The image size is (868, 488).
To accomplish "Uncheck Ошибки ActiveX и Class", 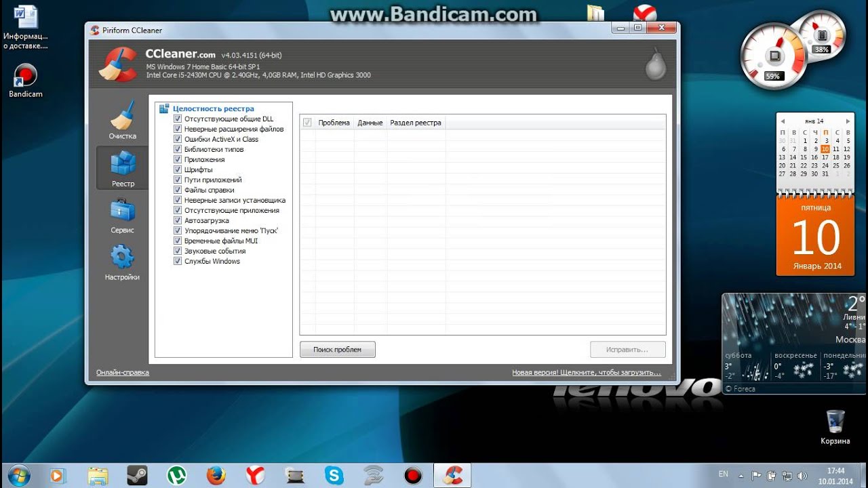I will click(x=178, y=139).
